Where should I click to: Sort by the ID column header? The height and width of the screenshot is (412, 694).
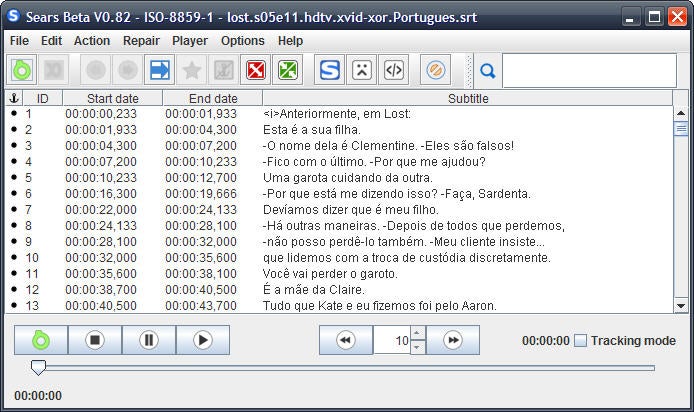point(42,98)
